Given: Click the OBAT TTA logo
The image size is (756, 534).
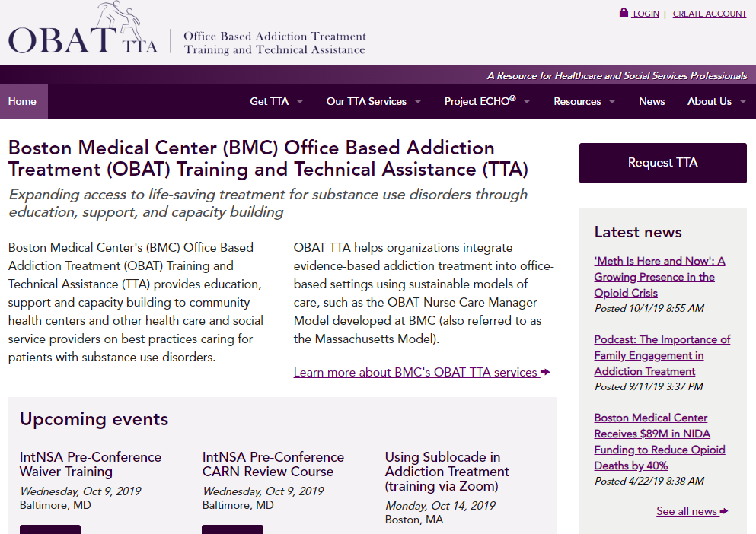Looking at the screenshot, I should tap(83, 28).
